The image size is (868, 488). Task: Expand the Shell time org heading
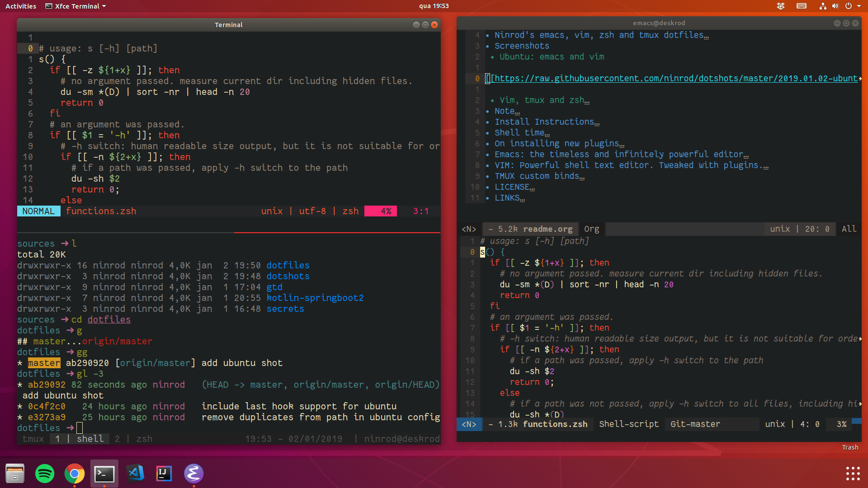point(522,133)
